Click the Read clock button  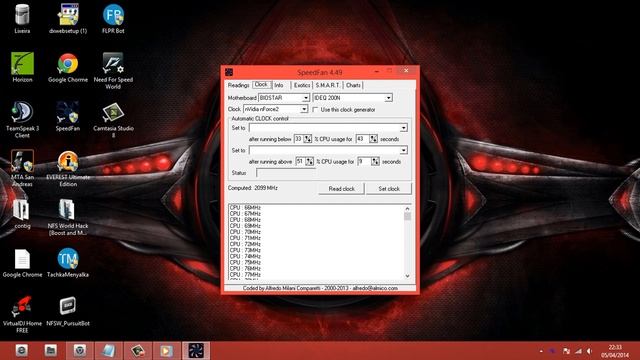click(341, 189)
